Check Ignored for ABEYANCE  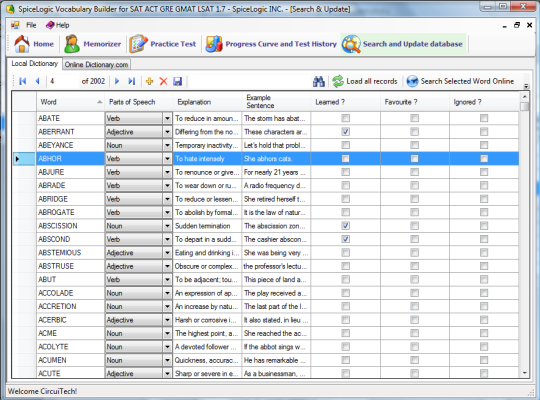tap(484, 145)
